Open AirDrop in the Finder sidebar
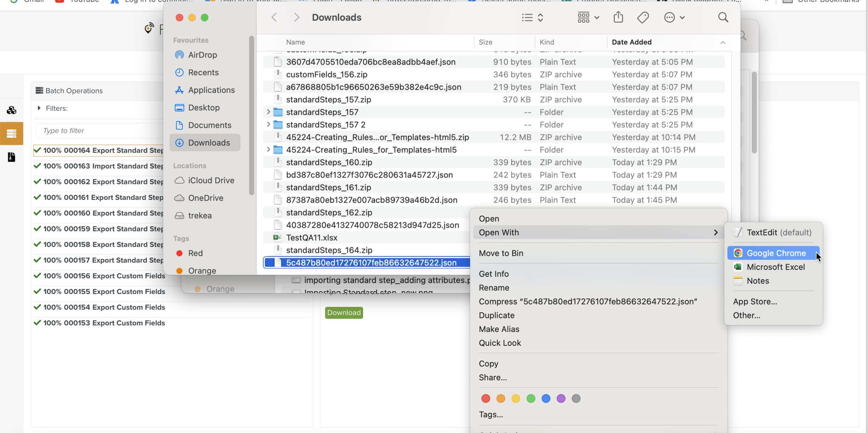Viewport: 868px width, 433px height. 203,55
